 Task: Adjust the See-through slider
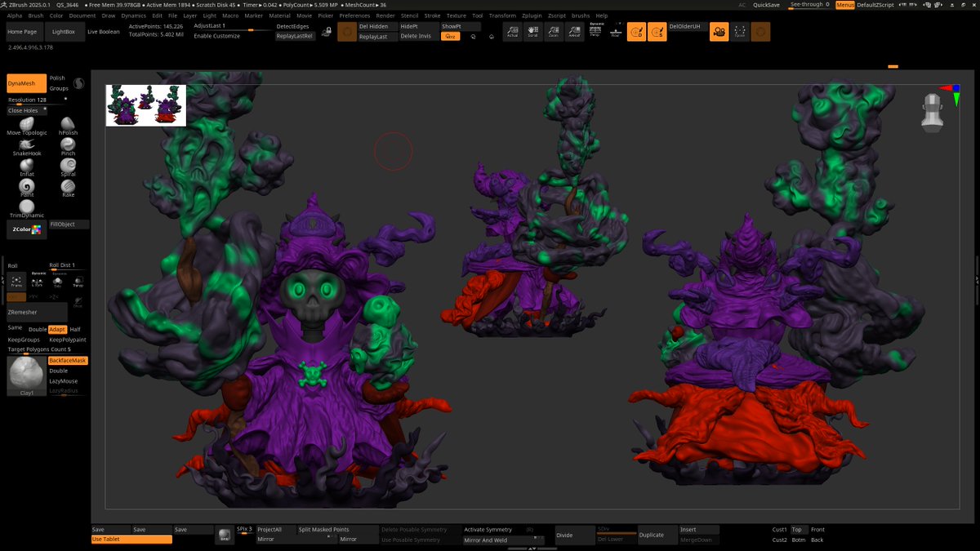tap(809, 5)
